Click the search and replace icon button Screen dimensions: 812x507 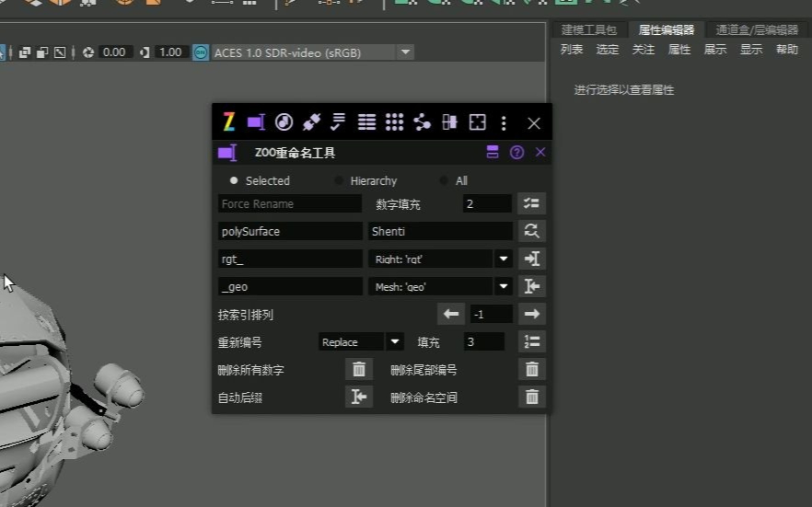click(x=531, y=231)
